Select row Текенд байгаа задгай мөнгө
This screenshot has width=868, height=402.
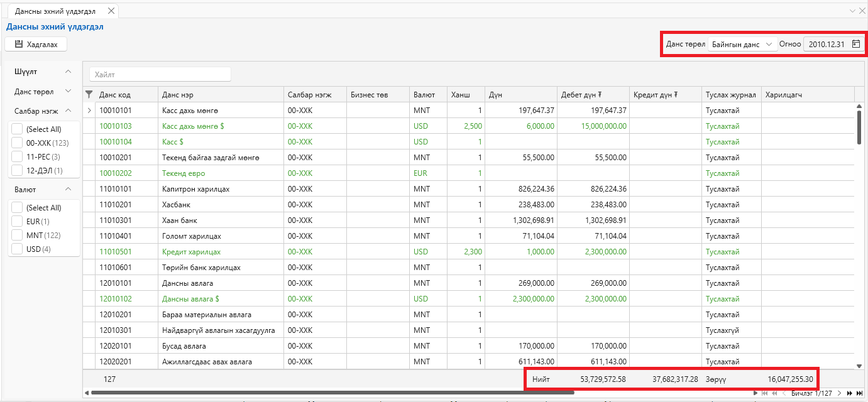[468, 158]
